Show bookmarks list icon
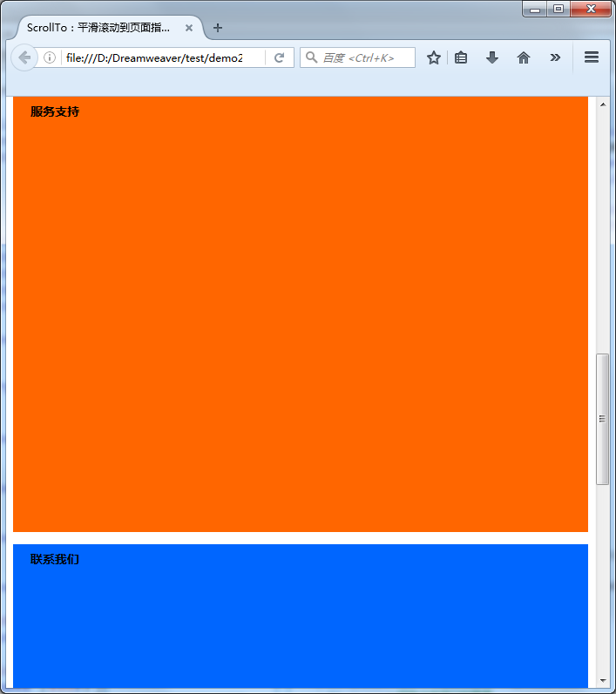Image resolution: width=616 pixels, height=694 pixels. (x=461, y=57)
